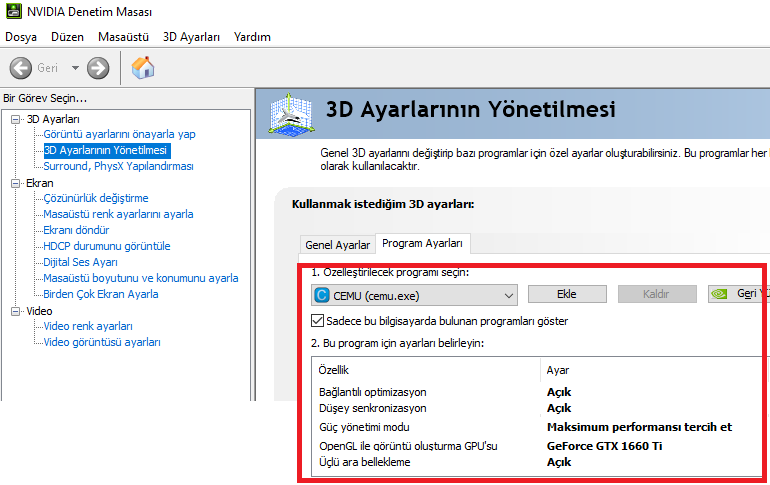This screenshot has height=485, width=770.
Task: Click the 3D settings header illustration icon
Action: point(291,114)
